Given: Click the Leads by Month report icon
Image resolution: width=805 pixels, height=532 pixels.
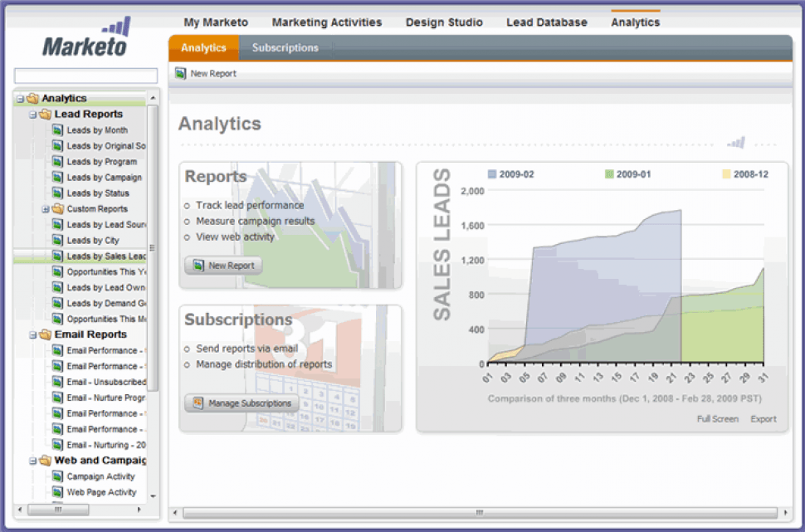Looking at the screenshot, I should pos(57,130).
